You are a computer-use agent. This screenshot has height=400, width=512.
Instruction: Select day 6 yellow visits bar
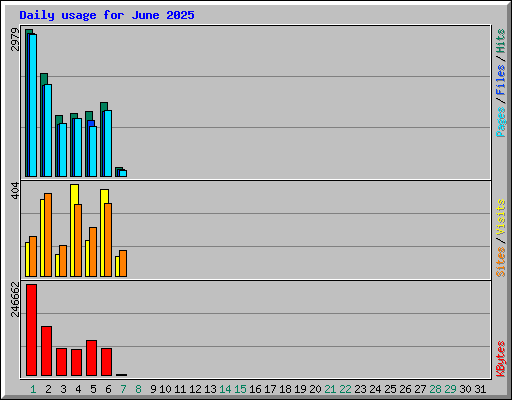tap(103, 233)
